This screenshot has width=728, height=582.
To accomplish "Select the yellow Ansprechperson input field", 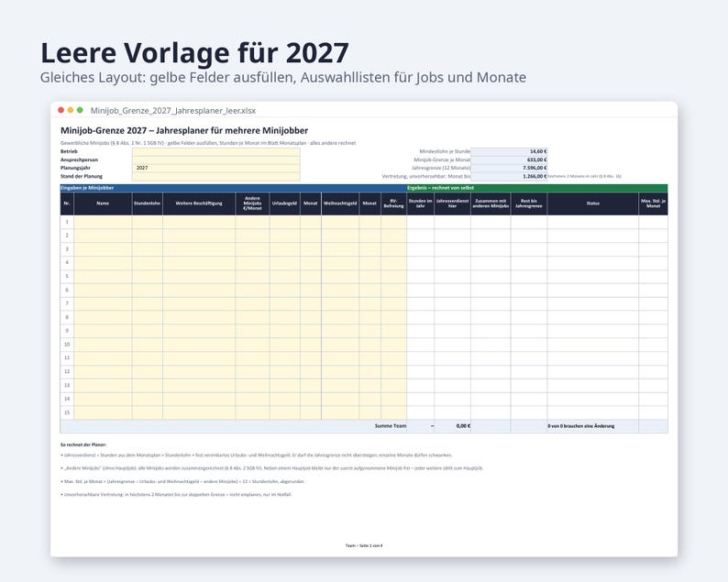I will pos(215,159).
